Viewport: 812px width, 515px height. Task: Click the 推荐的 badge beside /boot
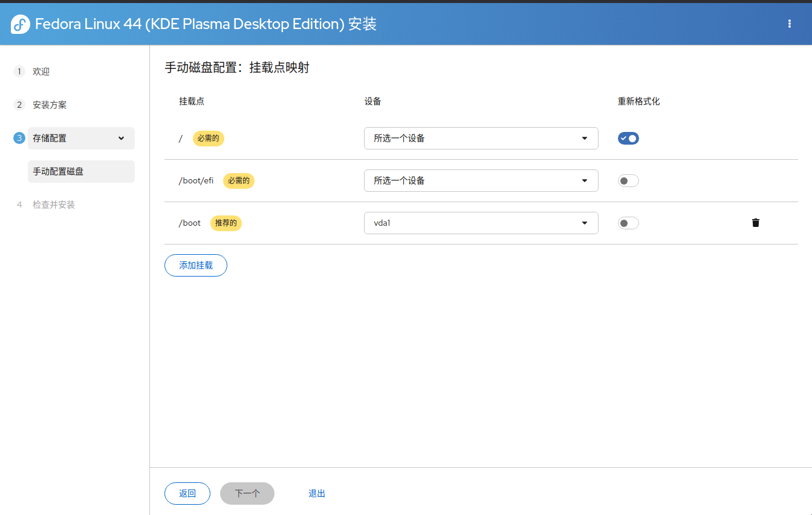coord(226,223)
